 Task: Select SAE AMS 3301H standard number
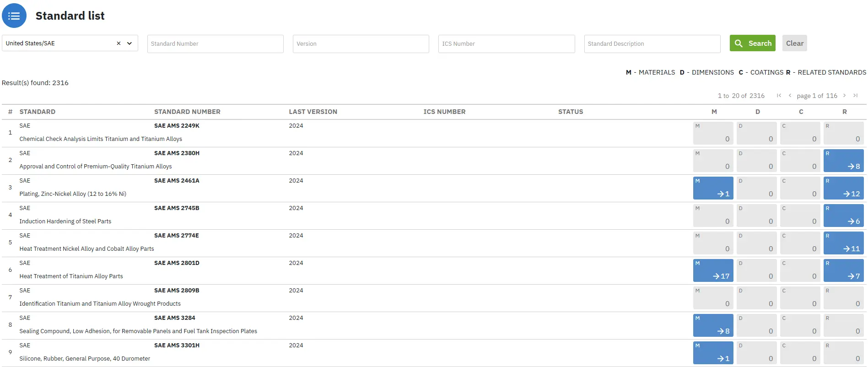pyautogui.click(x=177, y=345)
